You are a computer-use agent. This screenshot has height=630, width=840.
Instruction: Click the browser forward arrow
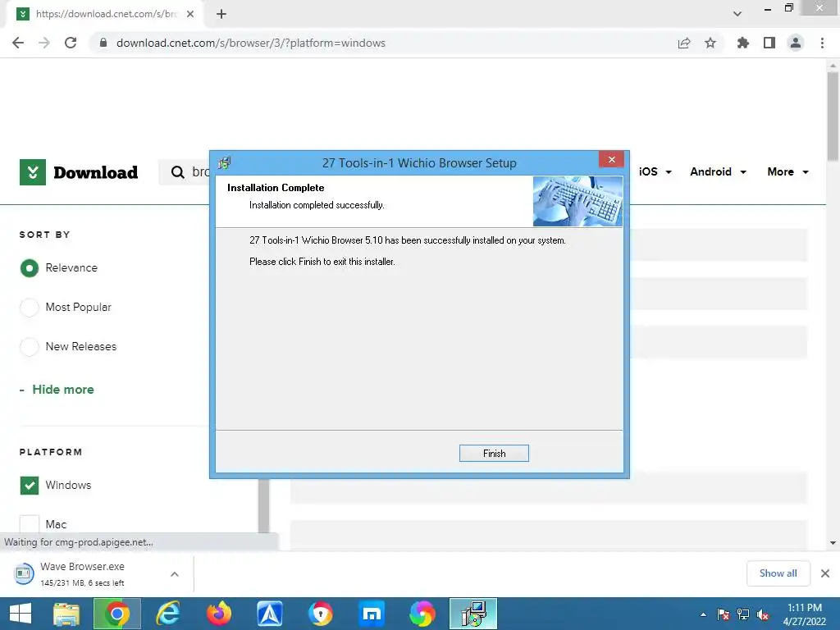pyautogui.click(x=44, y=43)
